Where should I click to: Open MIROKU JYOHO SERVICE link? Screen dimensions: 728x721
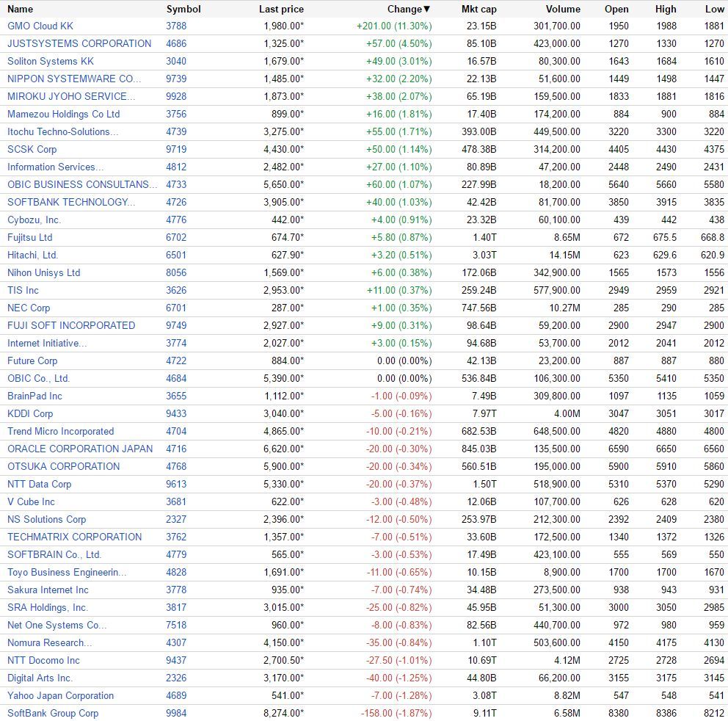pyautogui.click(x=71, y=97)
